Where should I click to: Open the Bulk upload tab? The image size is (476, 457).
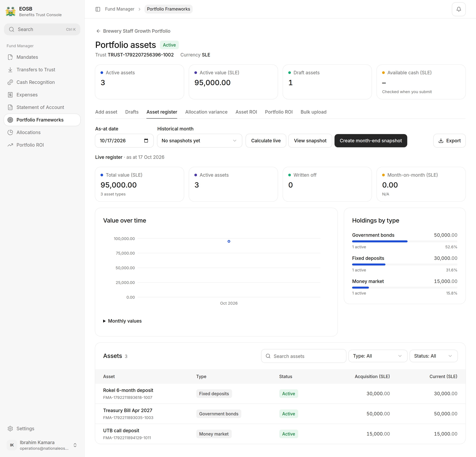pyautogui.click(x=313, y=112)
